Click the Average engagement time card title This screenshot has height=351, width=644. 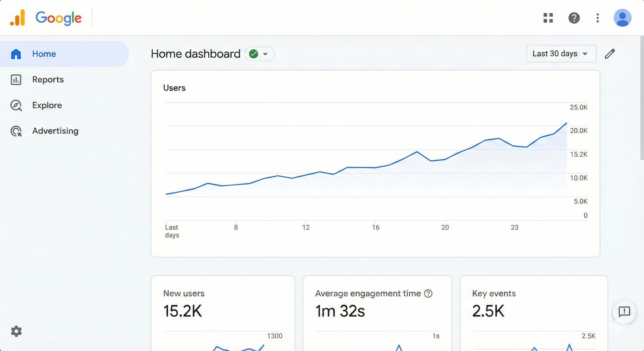(368, 293)
